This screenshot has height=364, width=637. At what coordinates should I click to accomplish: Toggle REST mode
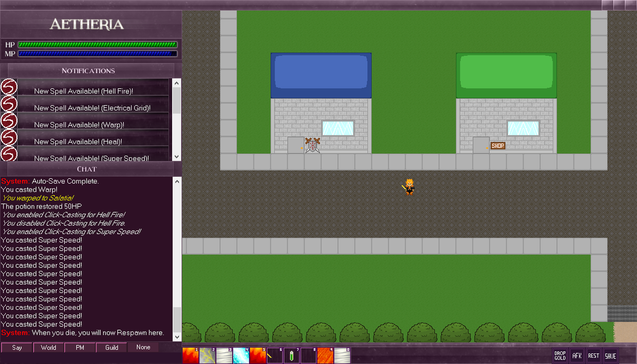click(593, 356)
